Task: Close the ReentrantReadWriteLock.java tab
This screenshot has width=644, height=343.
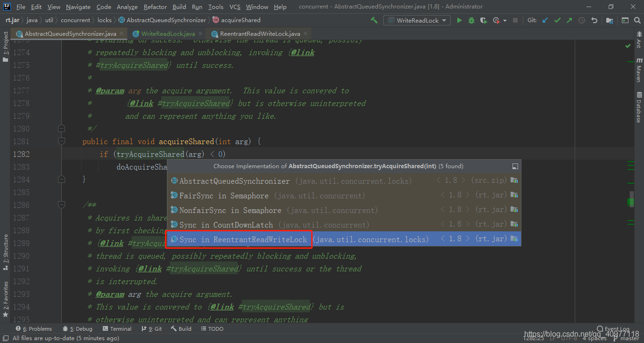Action: coord(306,33)
